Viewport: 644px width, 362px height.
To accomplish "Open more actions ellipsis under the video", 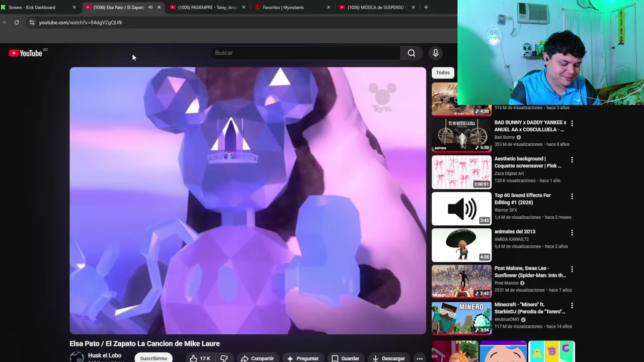I will [420, 358].
